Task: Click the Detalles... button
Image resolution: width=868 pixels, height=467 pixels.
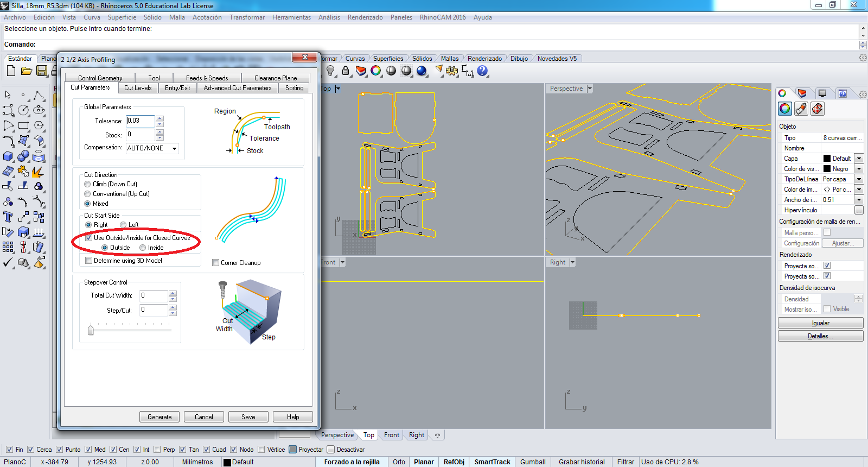Action: (820, 336)
